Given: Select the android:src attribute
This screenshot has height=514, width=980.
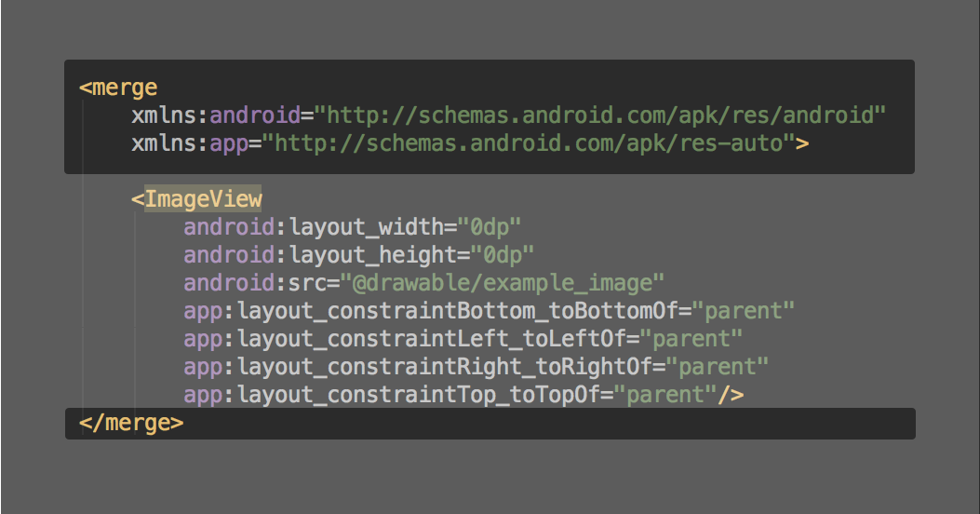Looking at the screenshot, I should [x=255, y=283].
